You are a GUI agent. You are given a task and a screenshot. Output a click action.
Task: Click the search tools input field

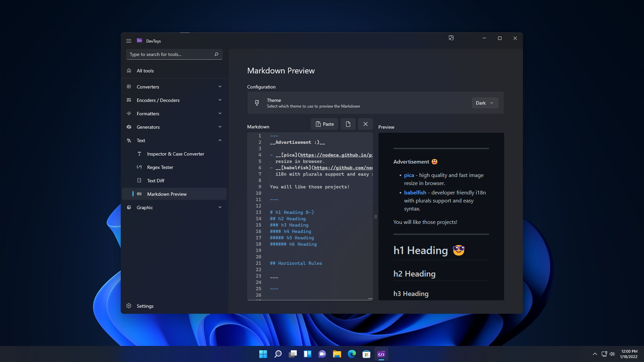pos(173,54)
